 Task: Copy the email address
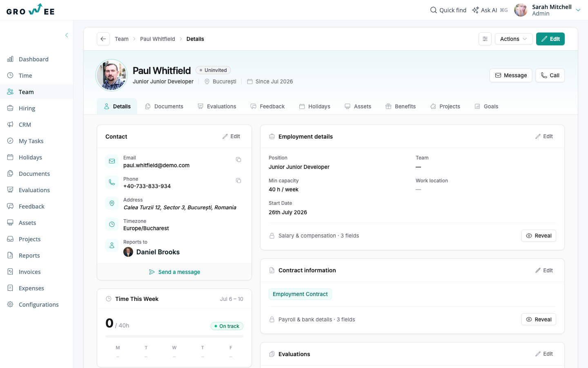click(238, 159)
